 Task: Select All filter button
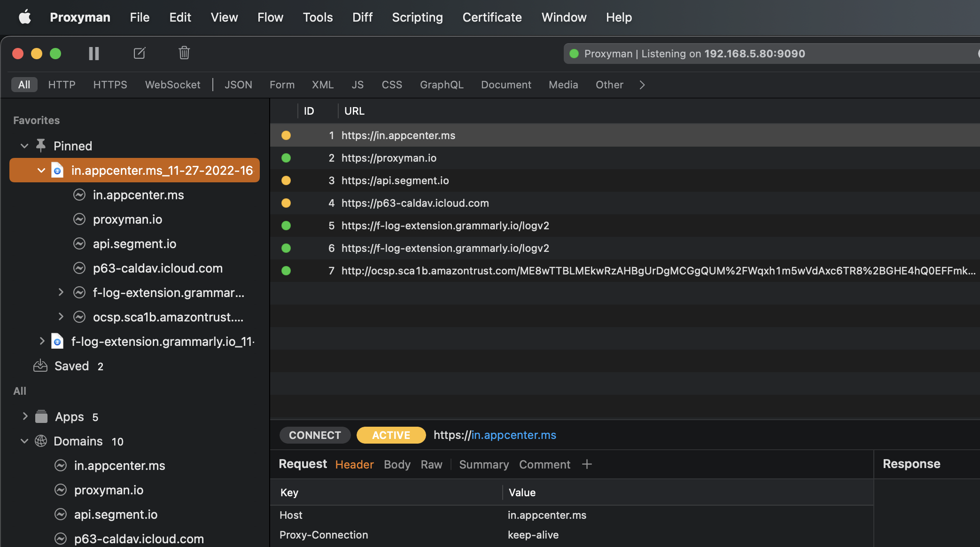click(24, 85)
